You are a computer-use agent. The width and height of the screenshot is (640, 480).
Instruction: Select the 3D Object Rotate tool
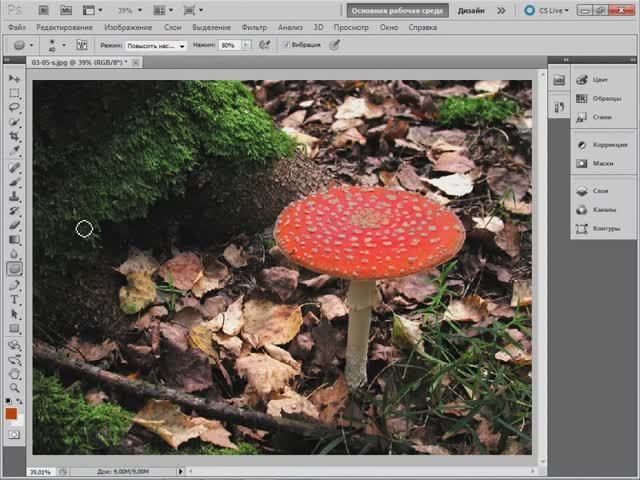(14, 345)
